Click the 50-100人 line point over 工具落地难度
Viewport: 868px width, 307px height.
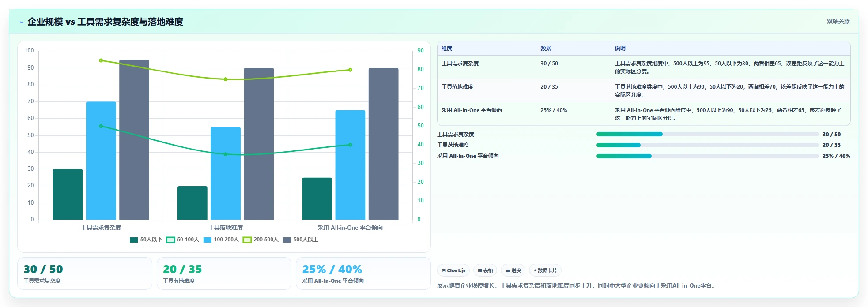point(226,154)
